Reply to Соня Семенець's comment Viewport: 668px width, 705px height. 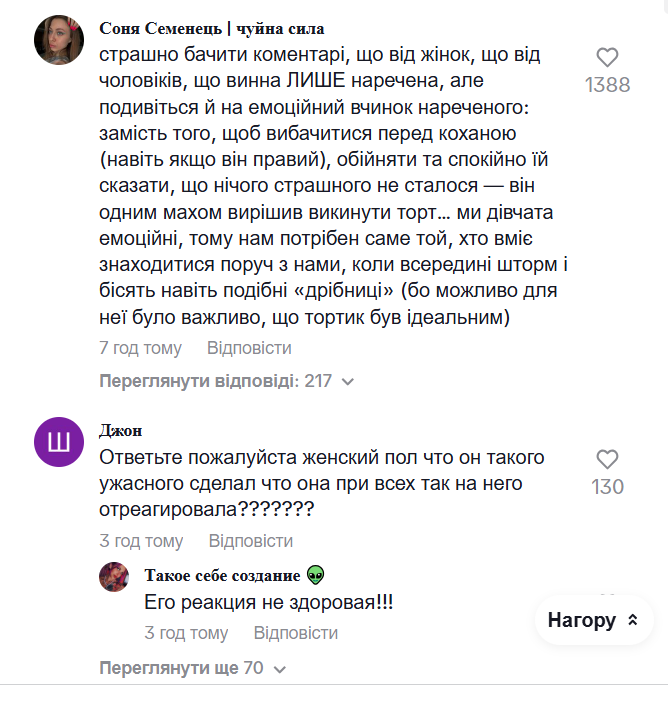(x=249, y=348)
